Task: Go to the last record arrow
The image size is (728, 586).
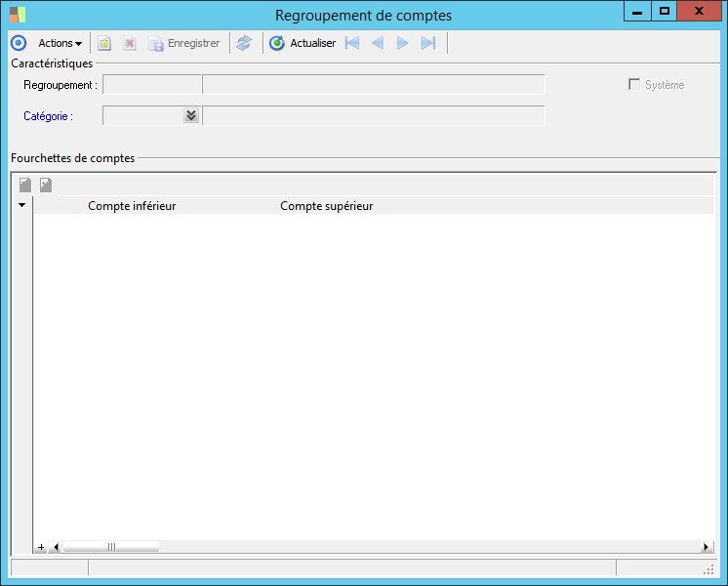Action: (428, 43)
